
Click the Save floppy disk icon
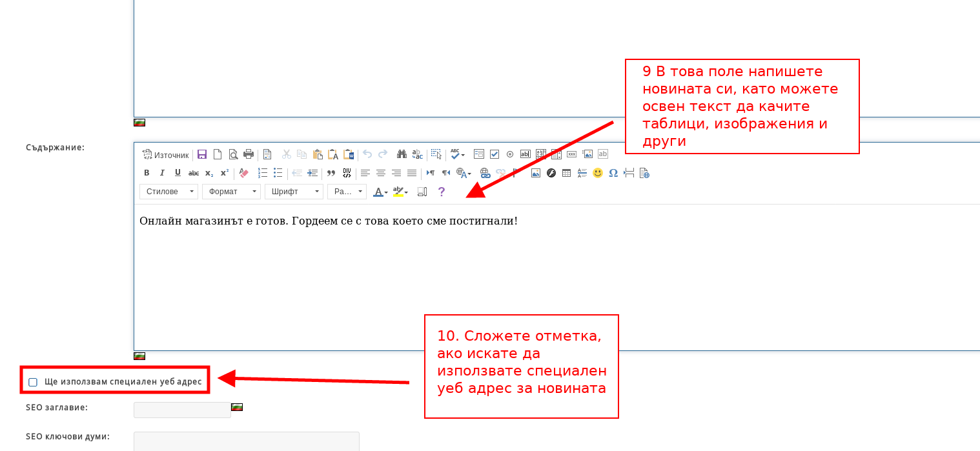(x=202, y=154)
